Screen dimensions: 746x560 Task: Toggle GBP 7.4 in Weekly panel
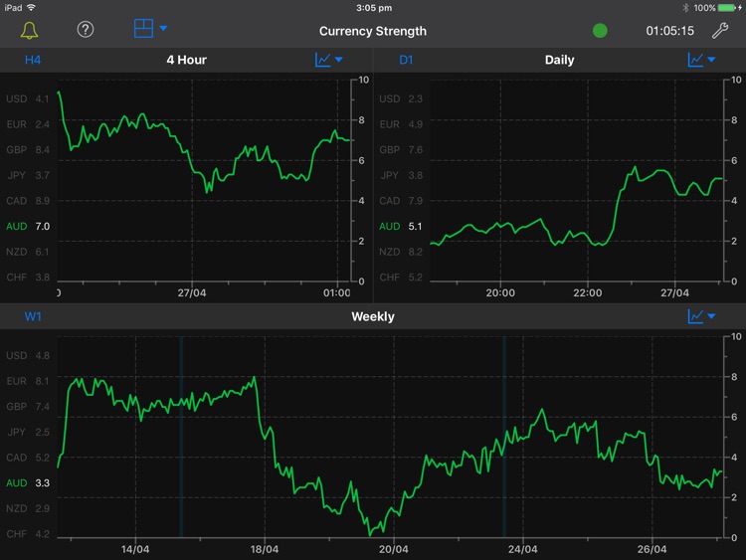(x=28, y=406)
